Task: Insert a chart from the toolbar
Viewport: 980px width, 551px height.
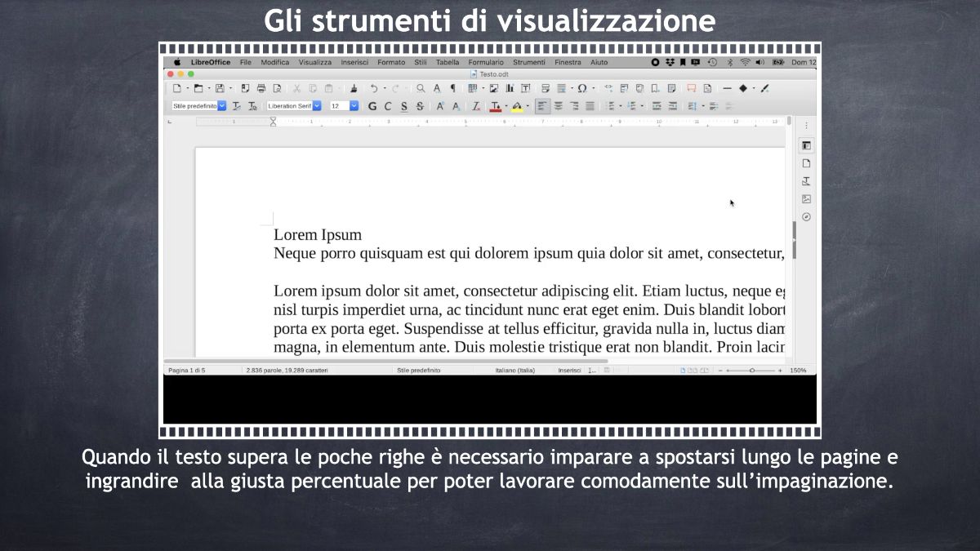Action: (510, 88)
